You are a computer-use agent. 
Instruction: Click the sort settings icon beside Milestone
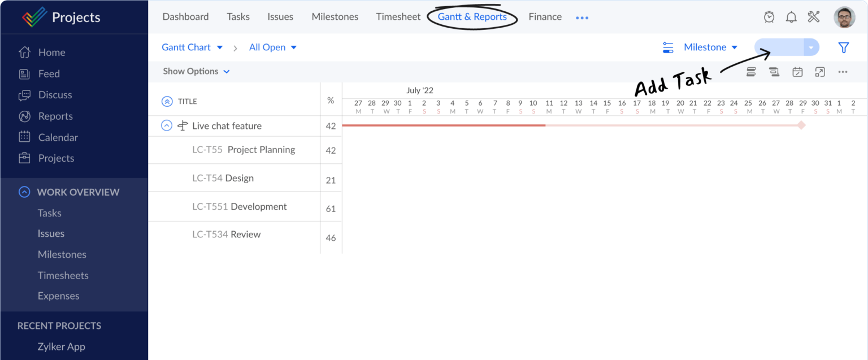[x=667, y=47]
